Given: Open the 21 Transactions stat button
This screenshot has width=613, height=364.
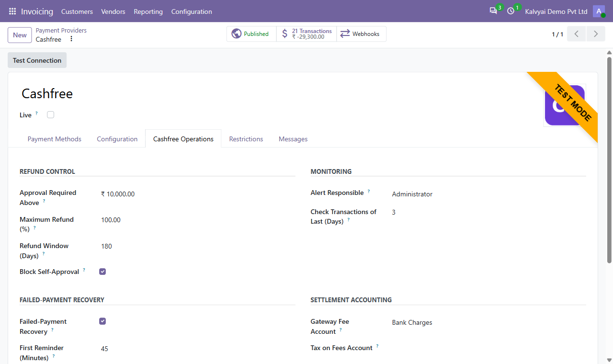Looking at the screenshot, I should [x=306, y=34].
